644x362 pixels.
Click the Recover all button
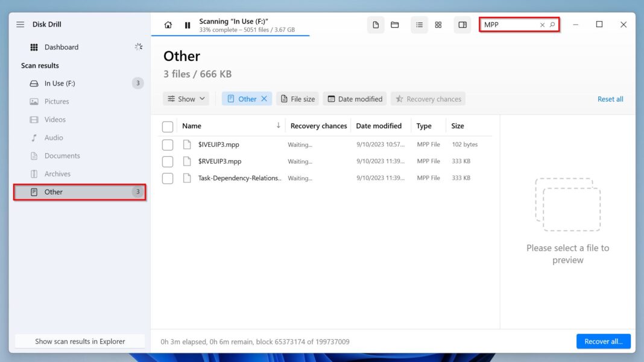(603, 341)
